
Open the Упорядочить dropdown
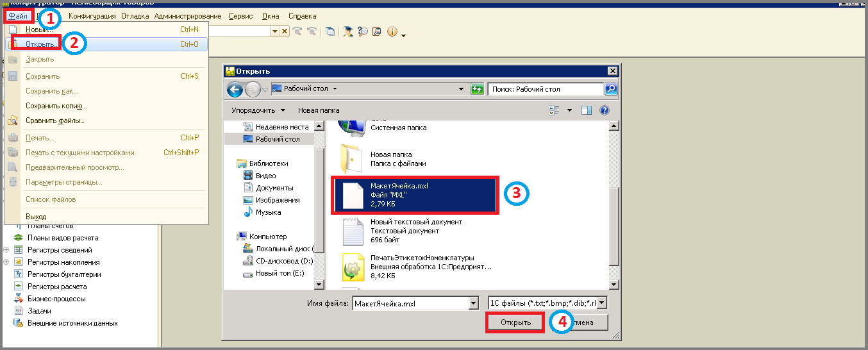[258, 110]
